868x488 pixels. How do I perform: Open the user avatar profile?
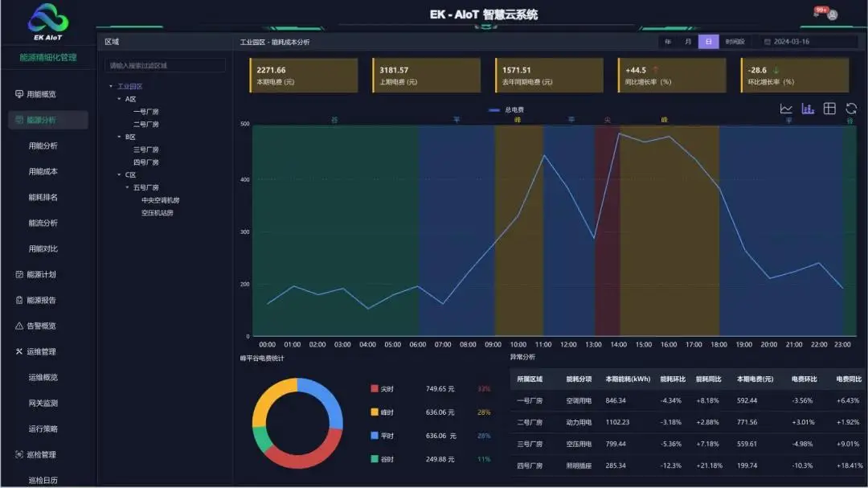pos(833,15)
